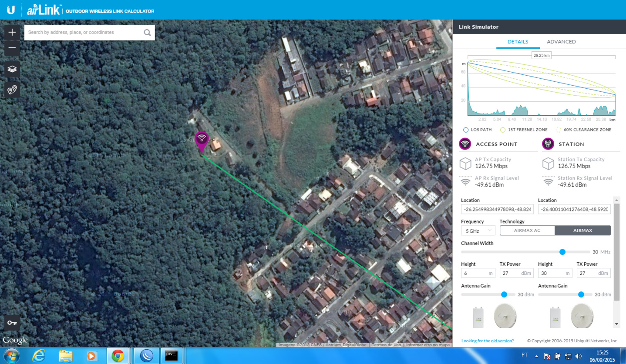Launch Internet Explorer from taskbar

[x=39, y=356]
